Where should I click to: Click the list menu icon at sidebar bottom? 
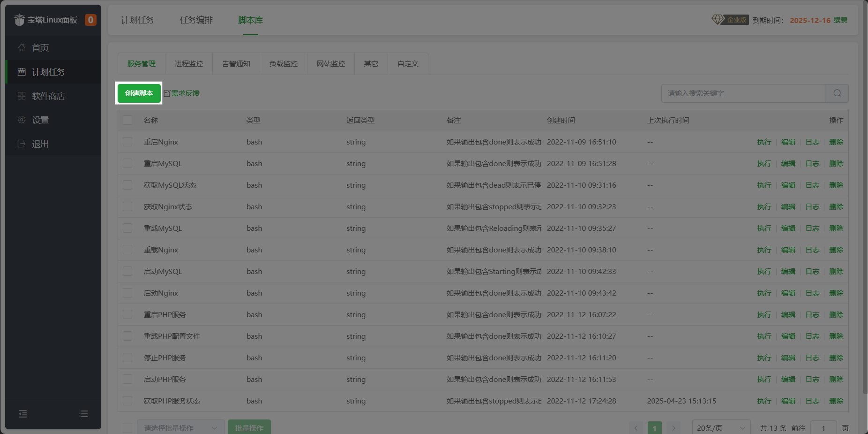tap(83, 414)
